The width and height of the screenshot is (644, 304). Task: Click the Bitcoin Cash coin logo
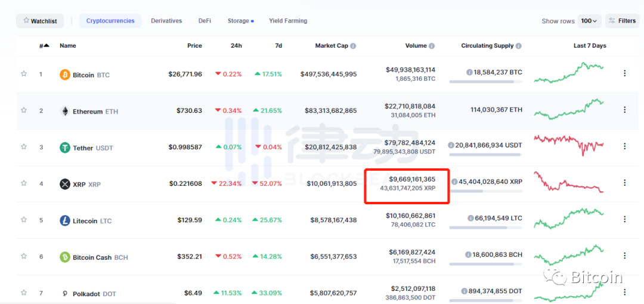(x=65, y=257)
